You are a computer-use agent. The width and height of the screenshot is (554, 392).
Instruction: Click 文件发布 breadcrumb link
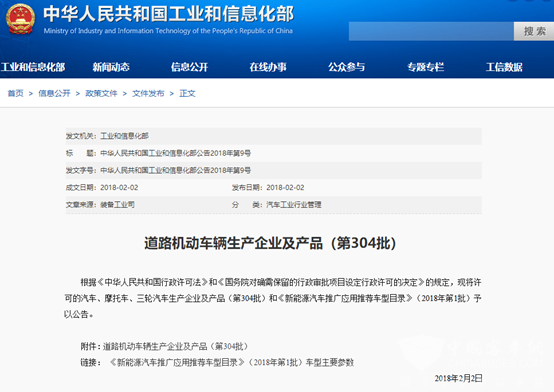[x=148, y=93]
